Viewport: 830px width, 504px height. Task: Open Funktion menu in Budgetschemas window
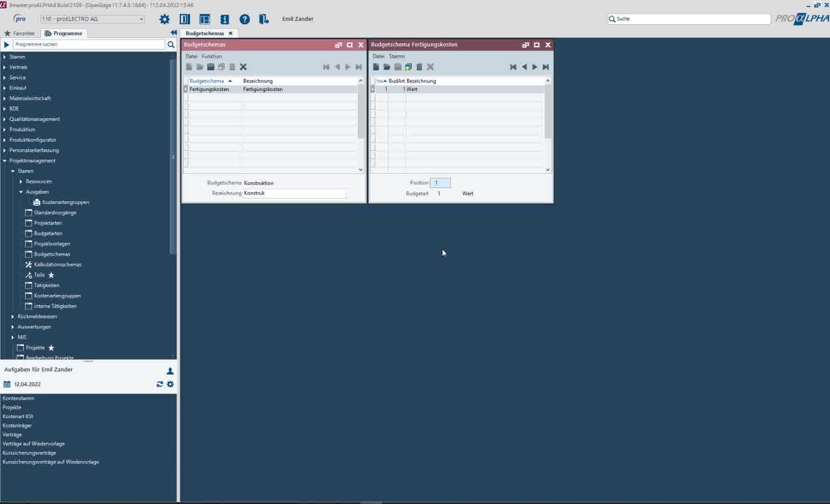pyautogui.click(x=212, y=56)
